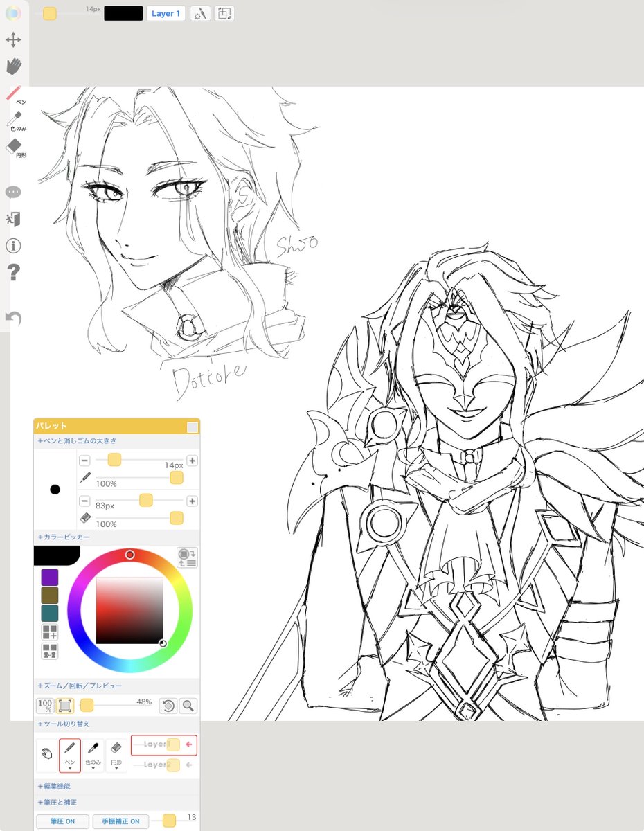Screen dimensions: 644x831
Task: Click the stabilizer strength slider handle at 13
Action: coord(169,821)
